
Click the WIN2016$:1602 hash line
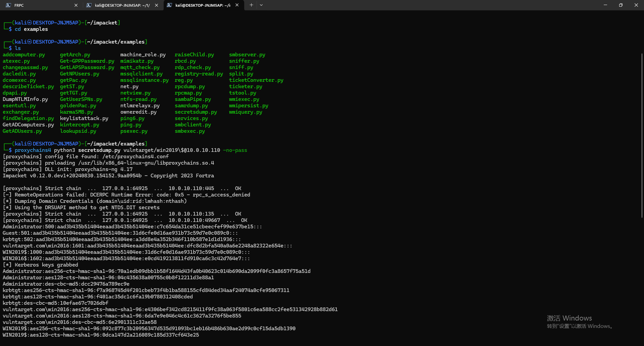(126, 258)
